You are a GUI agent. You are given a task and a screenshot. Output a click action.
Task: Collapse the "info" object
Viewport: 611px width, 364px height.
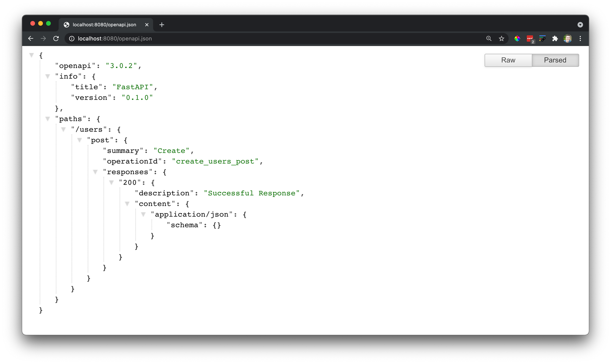48,76
